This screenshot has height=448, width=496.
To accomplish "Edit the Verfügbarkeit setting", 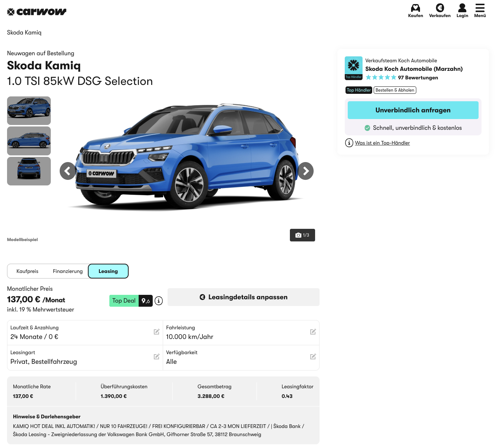I will tap(313, 356).
